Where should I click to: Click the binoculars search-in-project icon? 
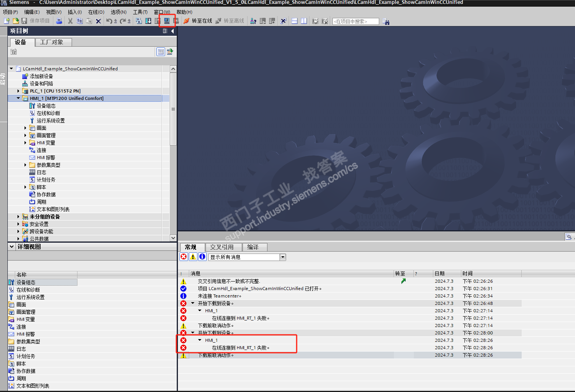click(386, 21)
